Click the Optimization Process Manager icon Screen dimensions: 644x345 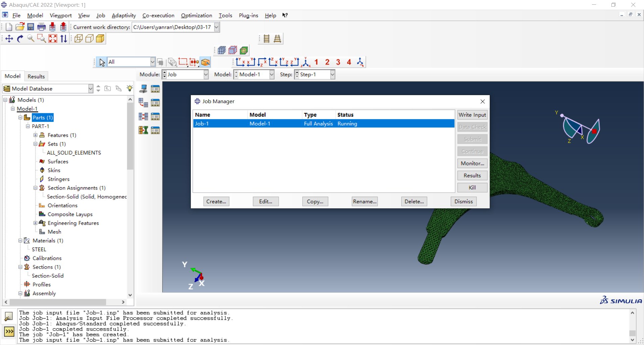[155, 130]
